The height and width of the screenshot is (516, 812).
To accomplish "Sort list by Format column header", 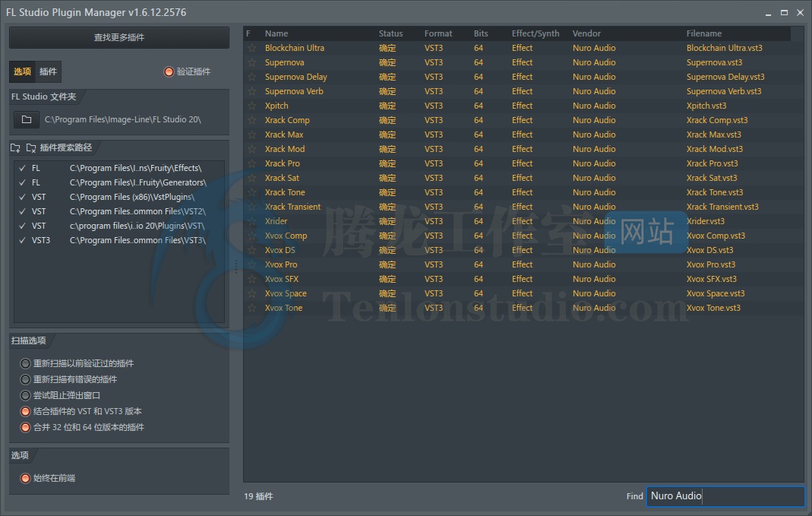I will [x=438, y=33].
